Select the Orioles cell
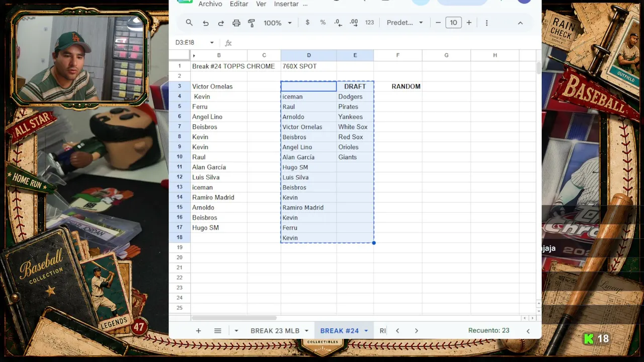 click(x=355, y=147)
